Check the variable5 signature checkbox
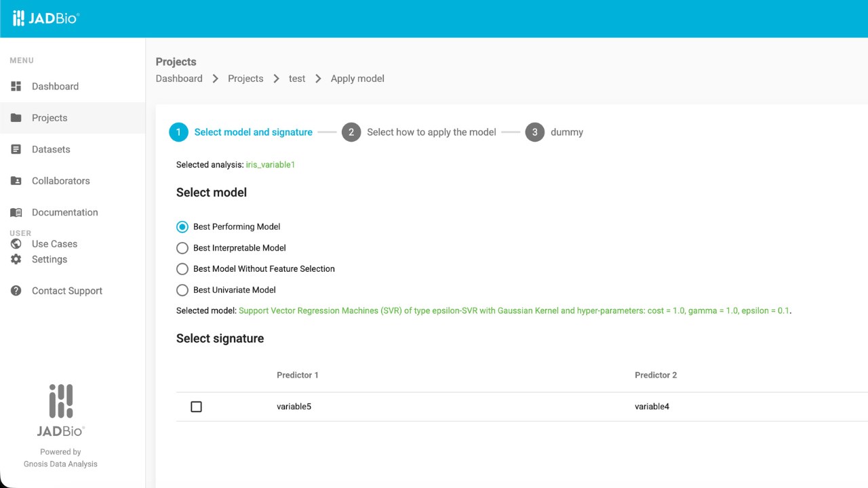868x488 pixels. (x=196, y=407)
